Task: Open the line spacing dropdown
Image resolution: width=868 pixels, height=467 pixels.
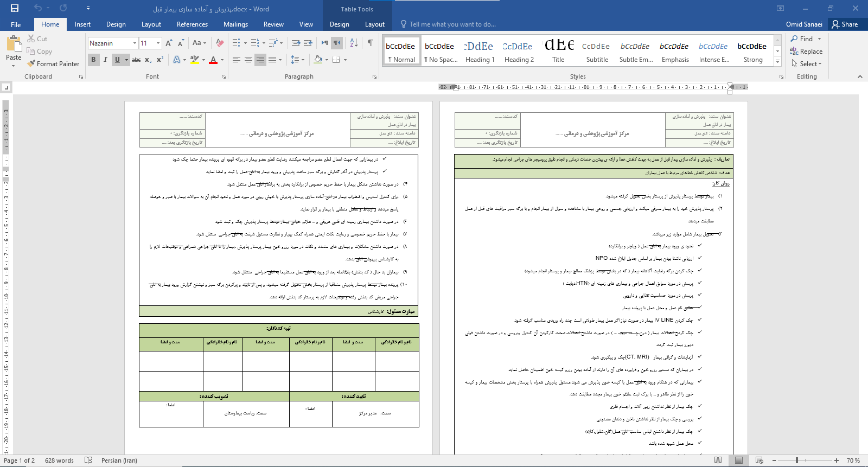Action: pyautogui.click(x=298, y=60)
